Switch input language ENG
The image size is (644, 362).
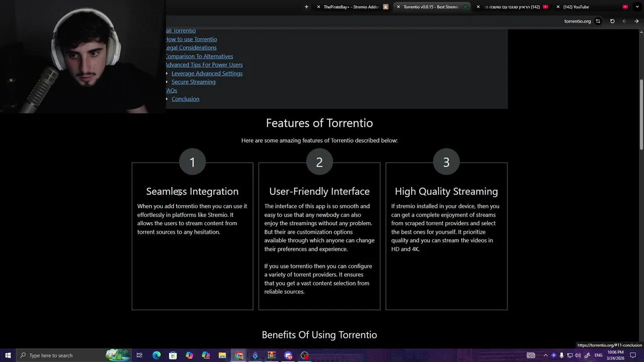pos(599,355)
